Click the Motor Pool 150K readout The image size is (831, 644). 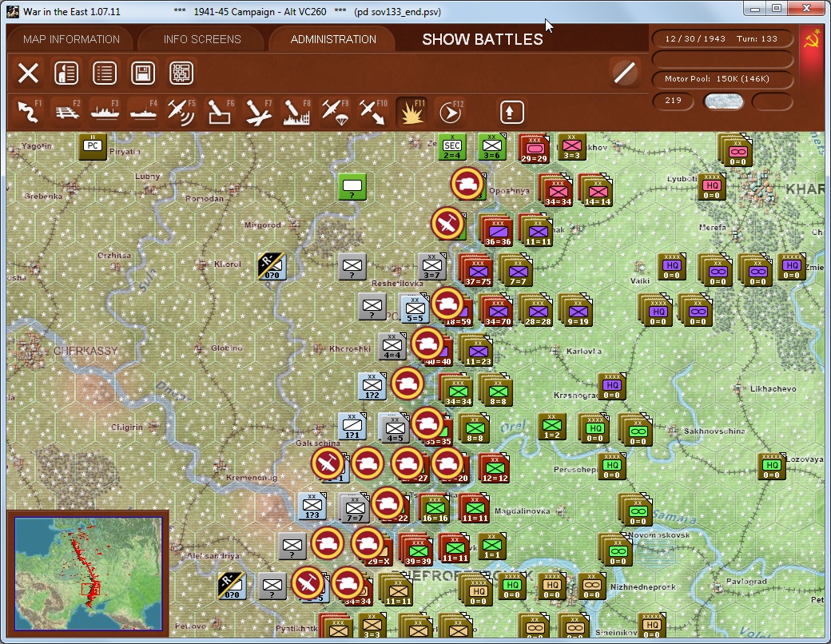tap(722, 79)
